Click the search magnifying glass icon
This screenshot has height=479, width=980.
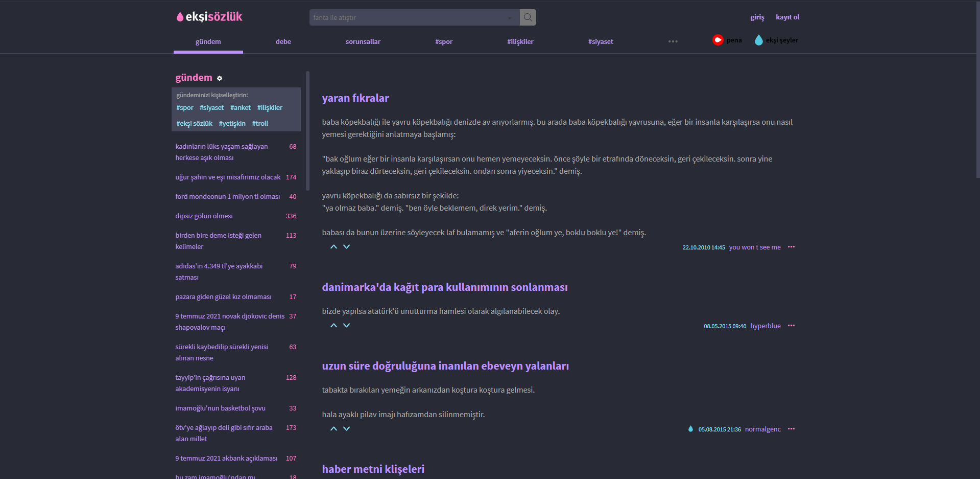(x=528, y=17)
